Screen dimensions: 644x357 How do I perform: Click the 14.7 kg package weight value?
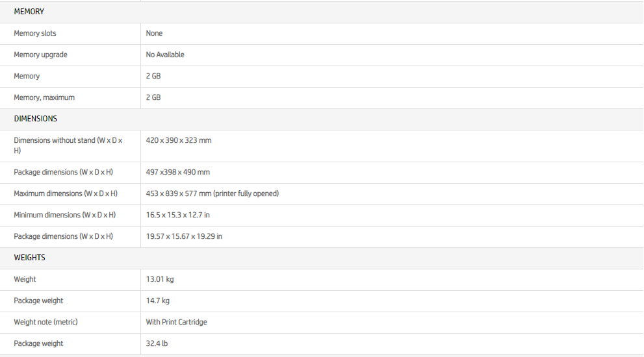pyautogui.click(x=158, y=301)
